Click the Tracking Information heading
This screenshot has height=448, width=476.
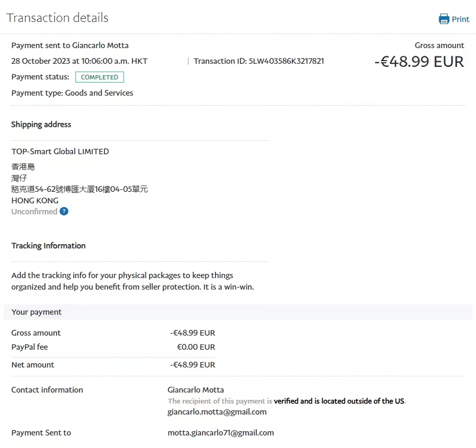pos(49,246)
